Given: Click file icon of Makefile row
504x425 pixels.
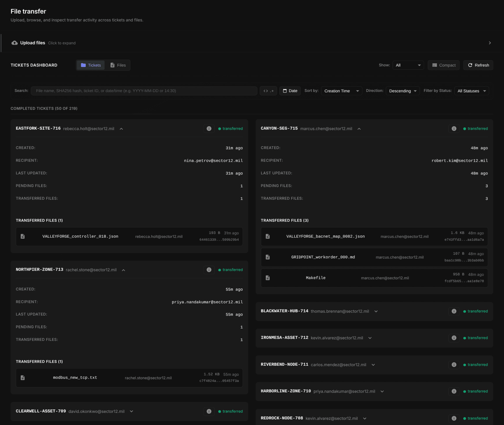Looking at the screenshot, I should (268, 278).
